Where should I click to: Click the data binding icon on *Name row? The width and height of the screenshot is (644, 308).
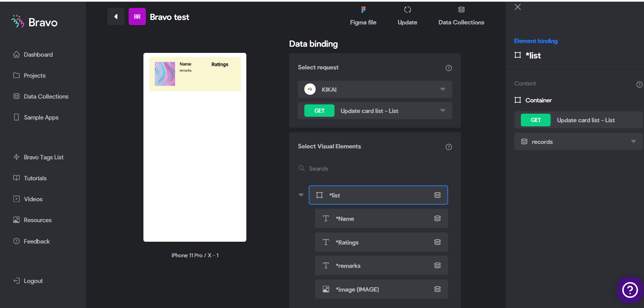[437, 218]
